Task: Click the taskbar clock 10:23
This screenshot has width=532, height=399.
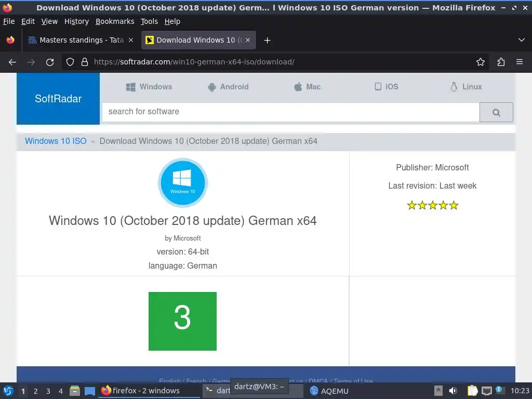Action: 520,391
